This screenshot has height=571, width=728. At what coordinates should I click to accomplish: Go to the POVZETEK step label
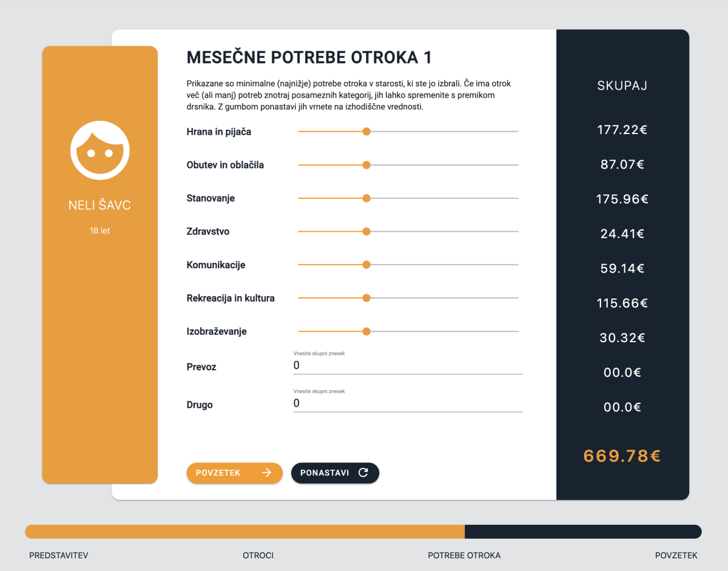(x=676, y=555)
